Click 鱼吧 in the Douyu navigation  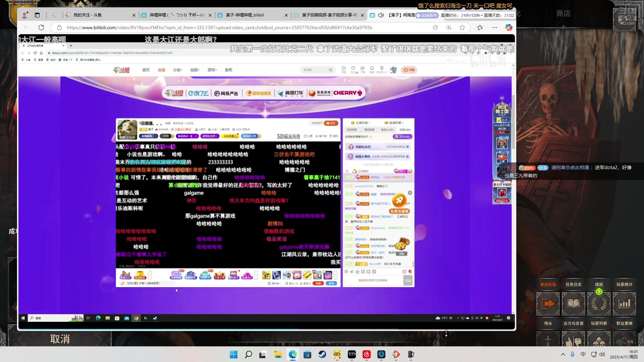pos(228,70)
